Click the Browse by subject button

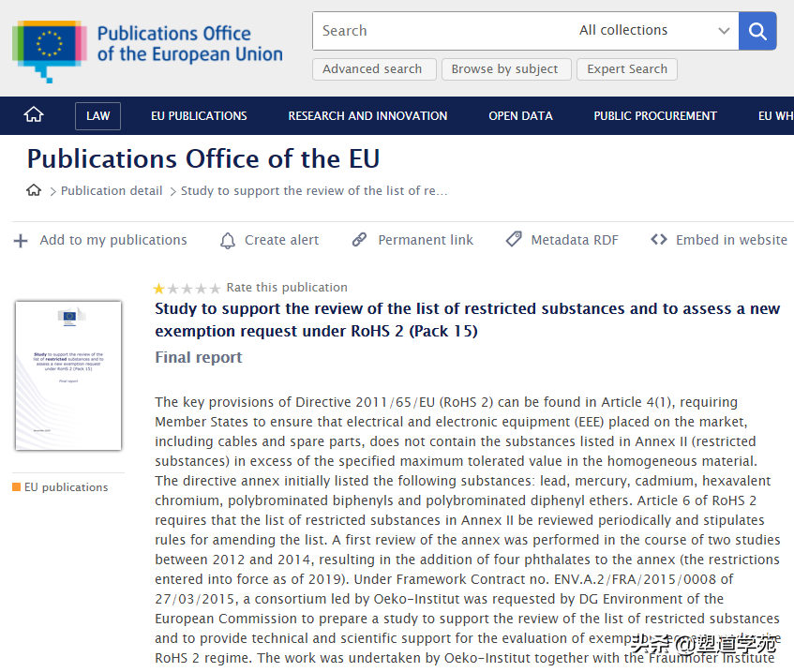tap(504, 69)
